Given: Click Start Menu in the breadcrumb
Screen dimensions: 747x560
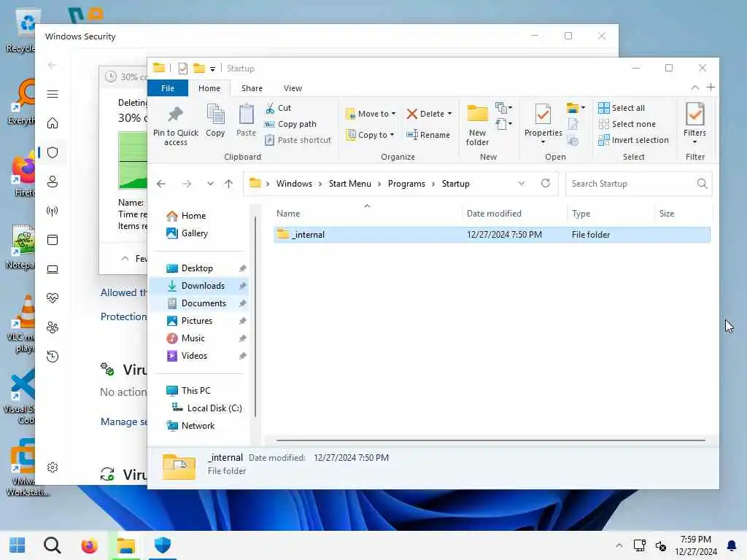Looking at the screenshot, I should [x=349, y=184].
